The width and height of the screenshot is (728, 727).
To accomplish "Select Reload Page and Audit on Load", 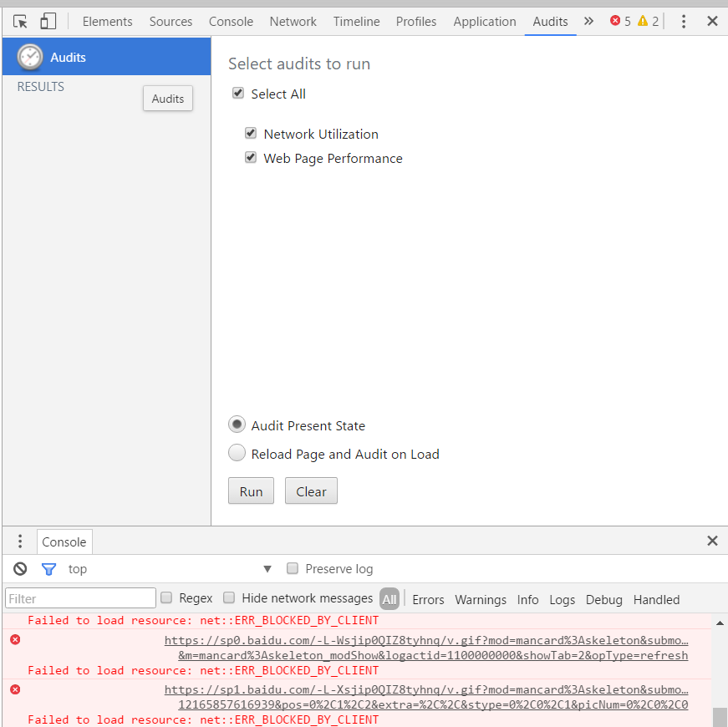I will point(237,453).
